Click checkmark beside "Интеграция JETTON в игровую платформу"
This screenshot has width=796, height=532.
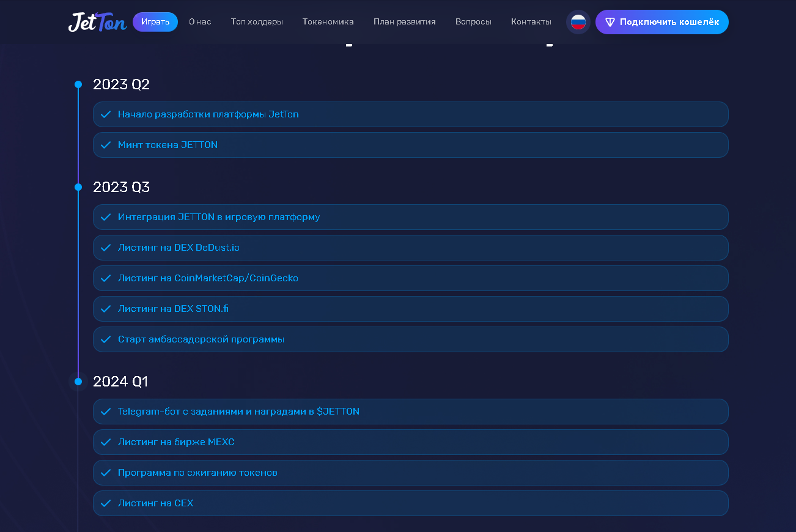[106, 217]
